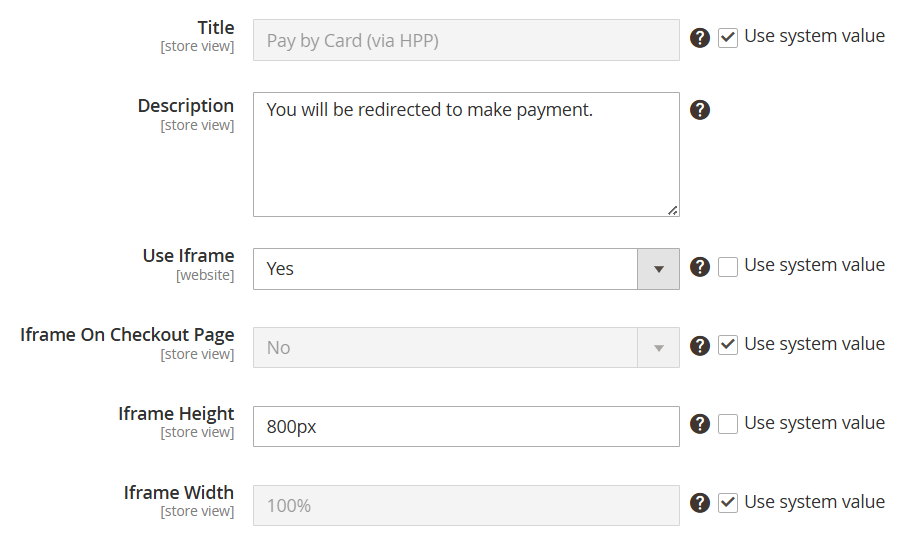
Task: Click inside the Description text area
Action: click(466, 155)
